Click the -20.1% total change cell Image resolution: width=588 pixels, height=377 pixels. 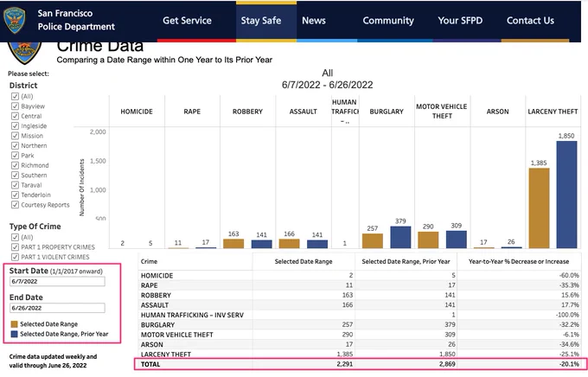pos(569,364)
